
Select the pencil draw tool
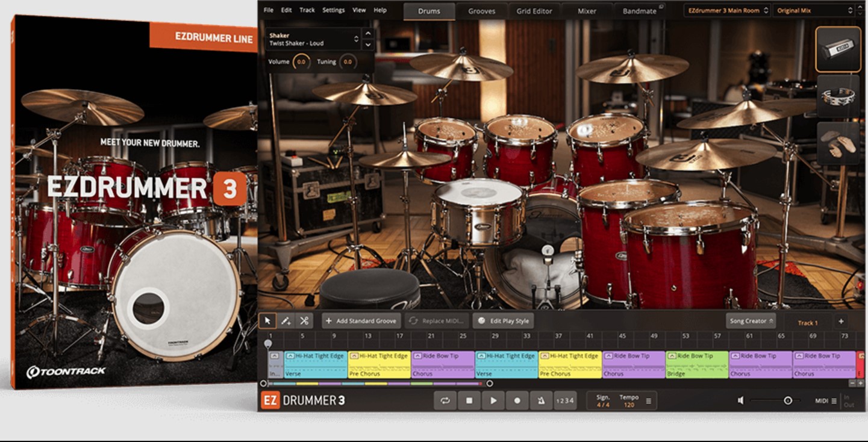(x=286, y=321)
